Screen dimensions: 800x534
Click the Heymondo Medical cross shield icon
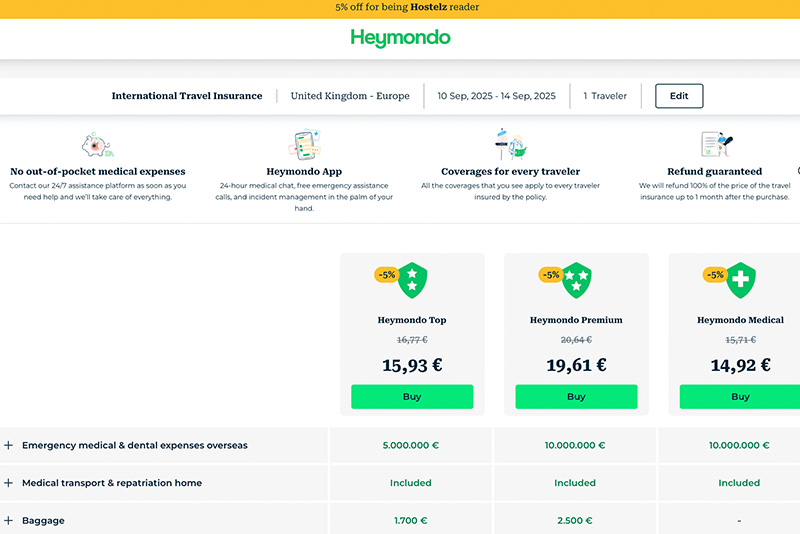click(741, 280)
